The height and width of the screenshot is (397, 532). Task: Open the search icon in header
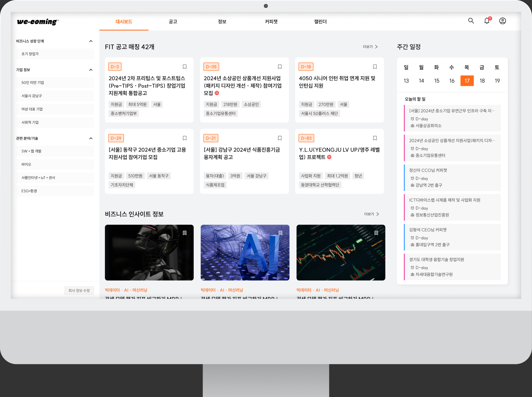[x=471, y=21]
